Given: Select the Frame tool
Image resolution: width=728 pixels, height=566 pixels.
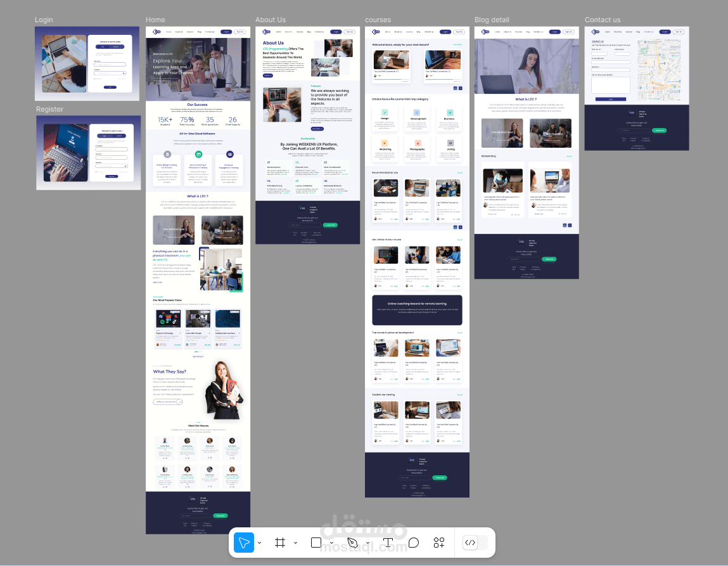Looking at the screenshot, I should [280, 543].
